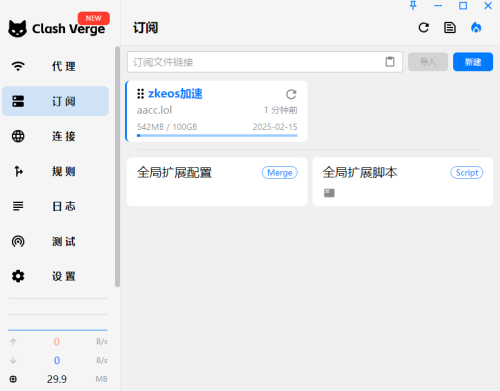
Task: Open the 设置 settings page
Action: [x=55, y=276]
